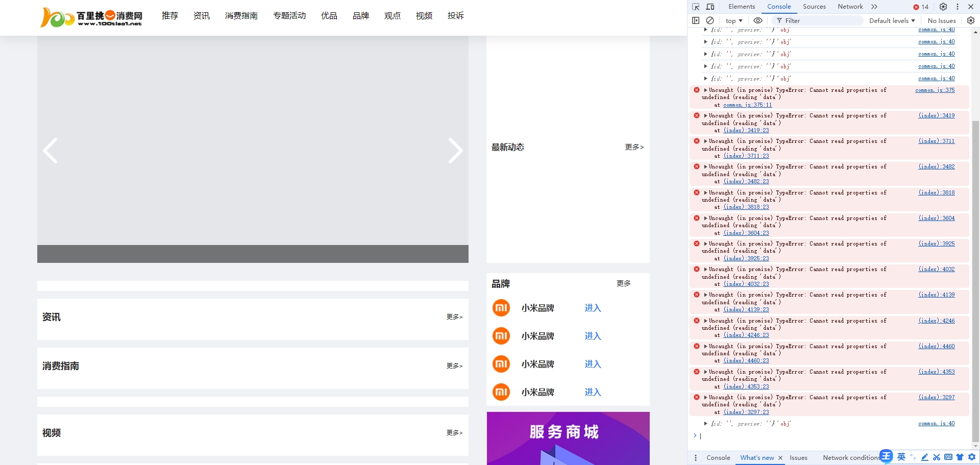Open the Default levels dropdown

pyautogui.click(x=892, y=20)
